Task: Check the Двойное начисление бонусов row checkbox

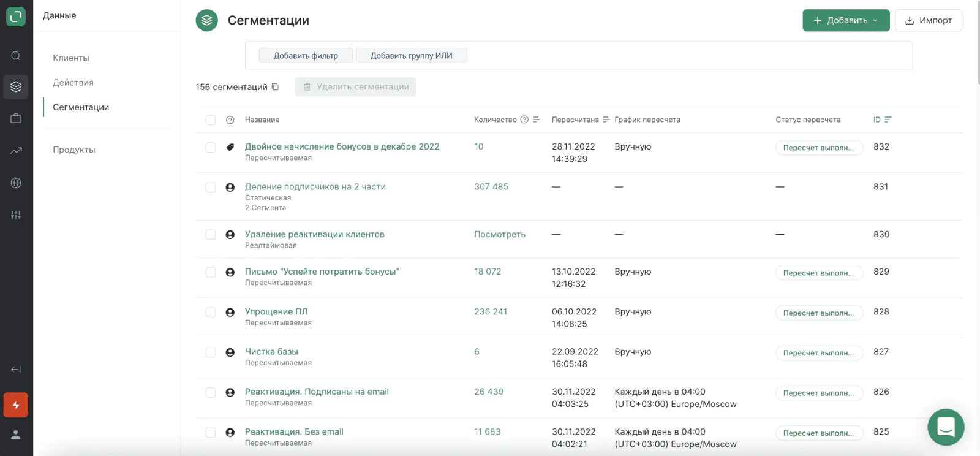Action: pos(211,147)
